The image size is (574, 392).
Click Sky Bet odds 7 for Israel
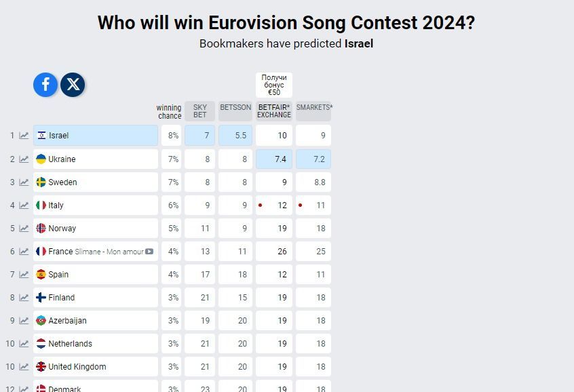[199, 136]
